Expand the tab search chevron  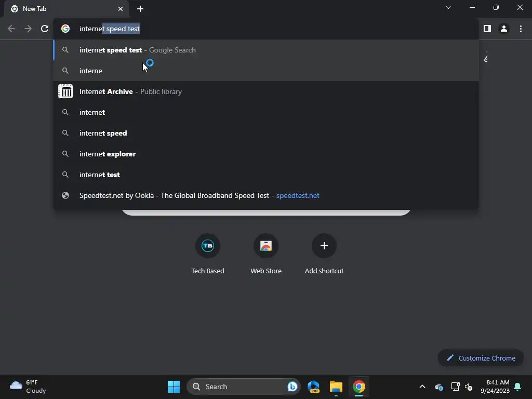coord(448,7)
